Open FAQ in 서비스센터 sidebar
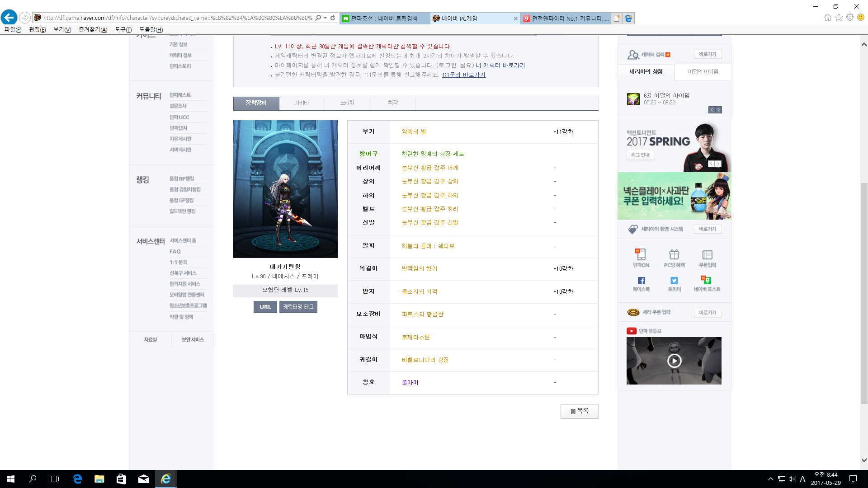Screen dimensions: 868x488 (x=175, y=252)
